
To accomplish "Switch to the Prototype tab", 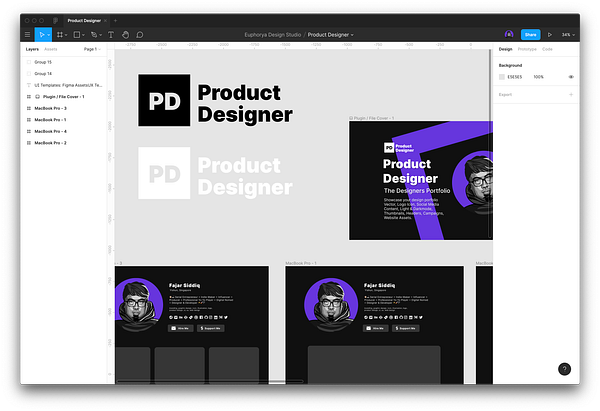I will click(x=527, y=49).
